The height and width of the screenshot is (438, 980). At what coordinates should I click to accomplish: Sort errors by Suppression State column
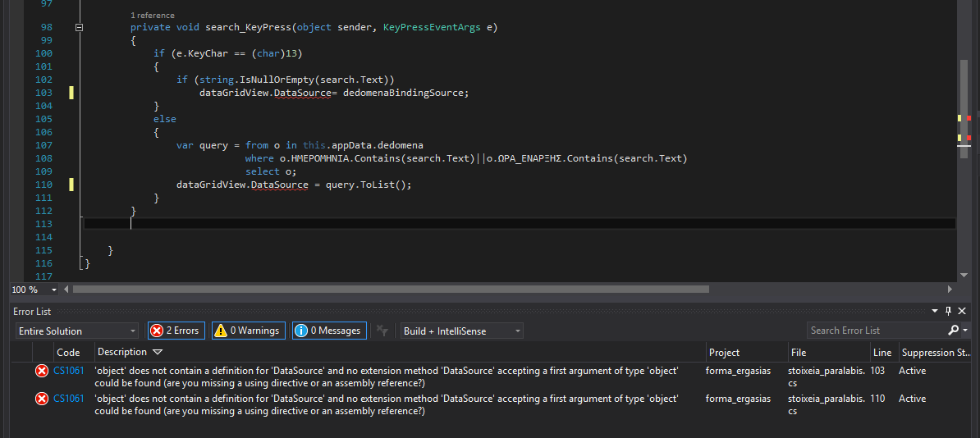pos(936,353)
